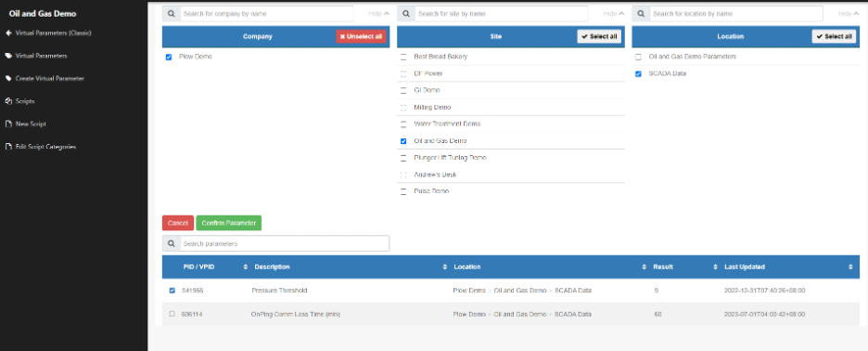Screen dimensions: 868x351
Task: Click the Unselect all companies button
Action: click(361, 36)
